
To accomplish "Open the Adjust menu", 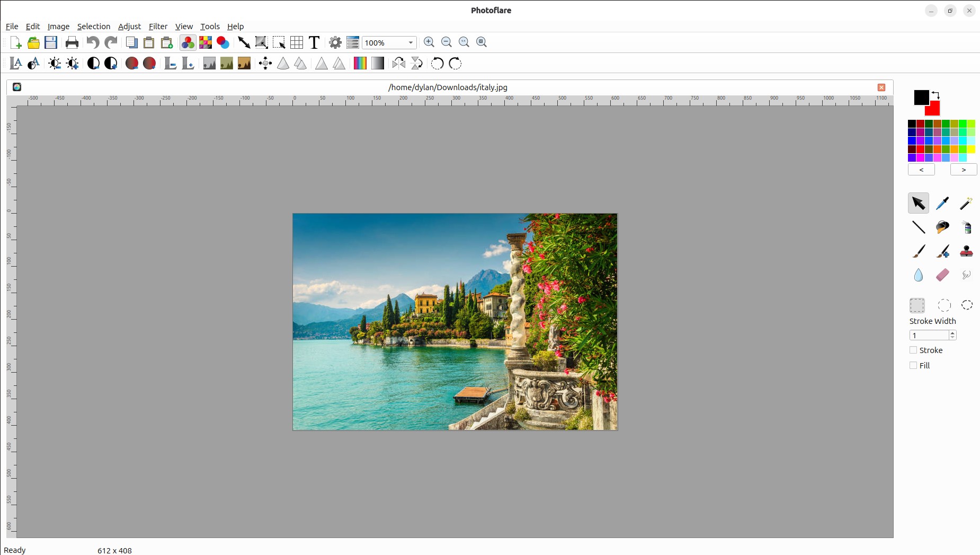I will [x=129, y=27].
